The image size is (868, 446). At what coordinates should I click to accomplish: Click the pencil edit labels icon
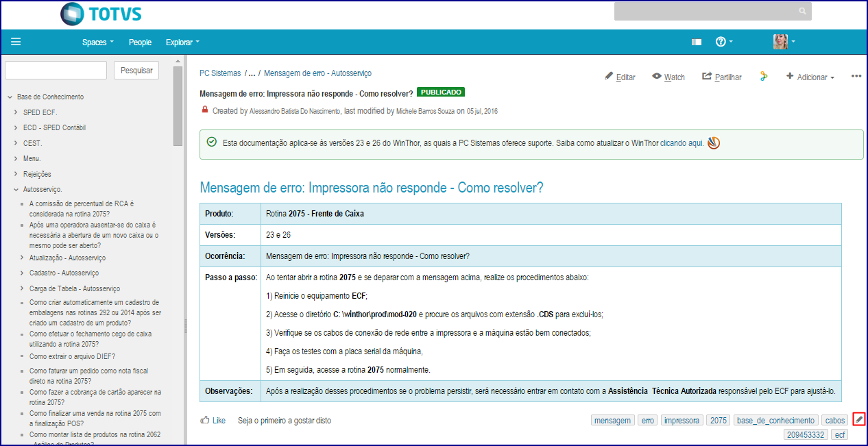[859, 419]
